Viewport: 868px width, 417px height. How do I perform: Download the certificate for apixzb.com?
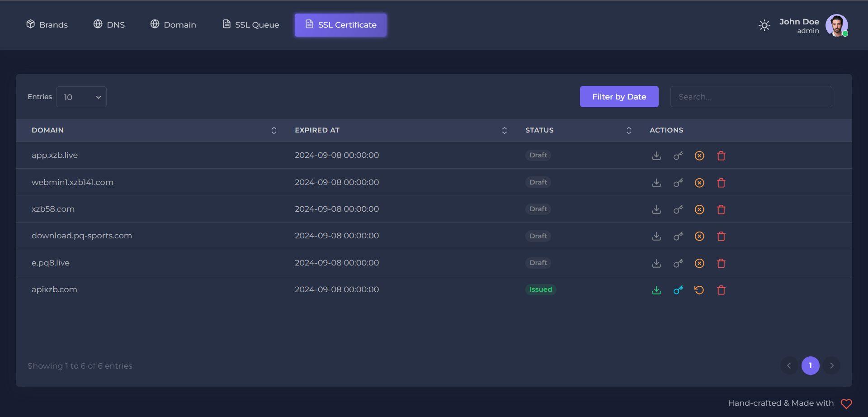[656, 290]
